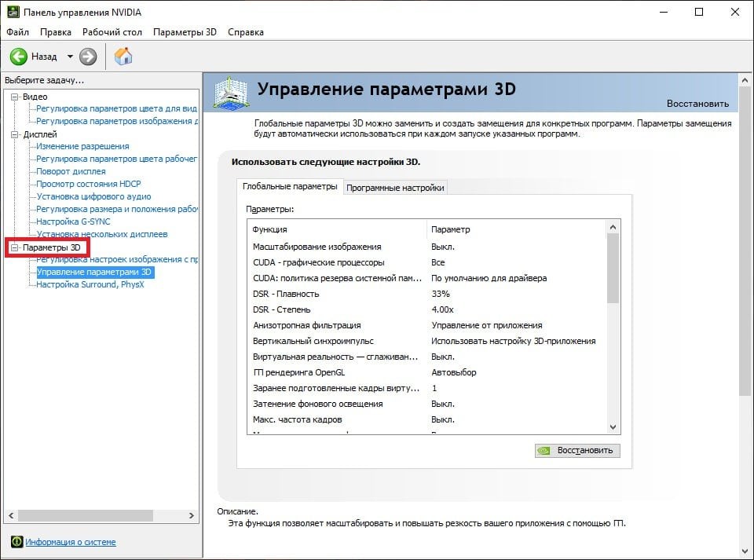Collapse the Дисплей tree node
This screenshot has width=754, height=560.
pyautogui.click(x=14, y=134)
